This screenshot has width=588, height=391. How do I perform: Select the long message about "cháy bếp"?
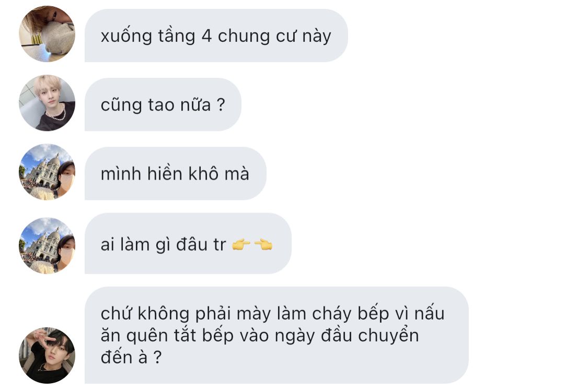click(276, 335)
